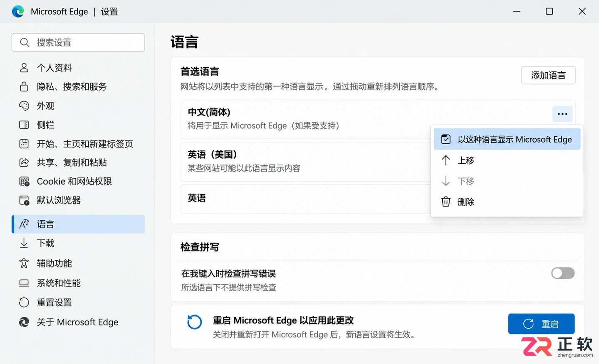The image size is (599, 364).
Task: Choose 下移 in the context menu
Action: (x=507, y=181)
